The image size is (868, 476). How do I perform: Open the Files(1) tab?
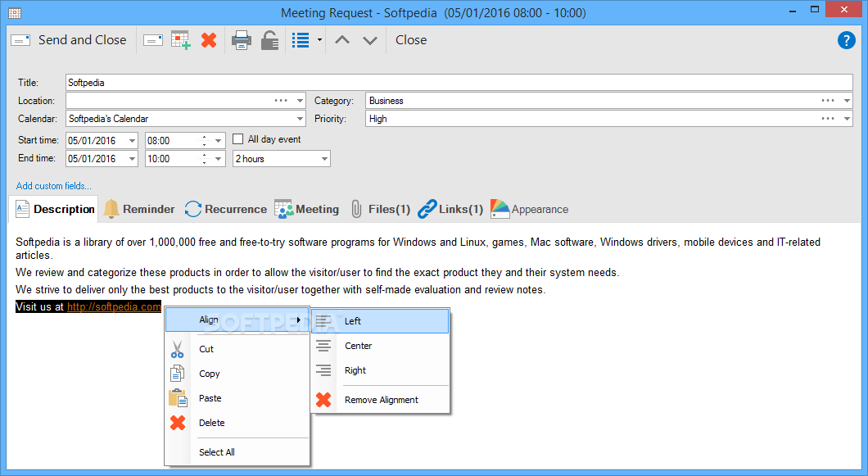pos(380,210)
